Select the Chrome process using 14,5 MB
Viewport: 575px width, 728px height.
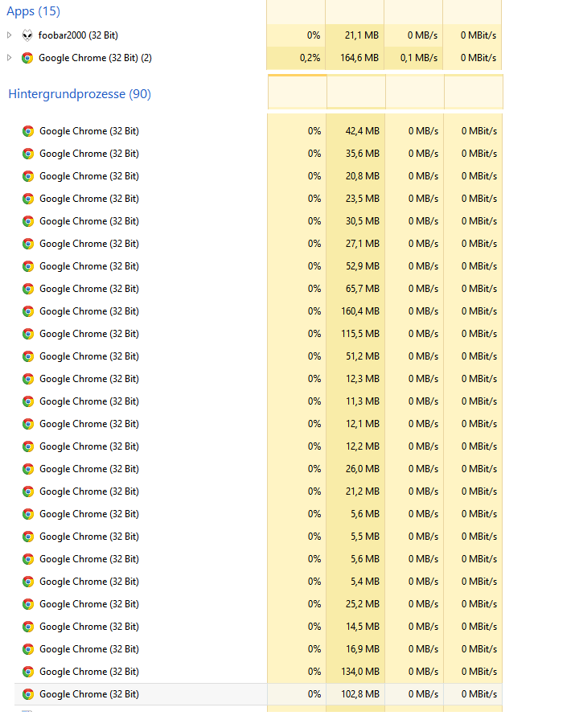258,627
